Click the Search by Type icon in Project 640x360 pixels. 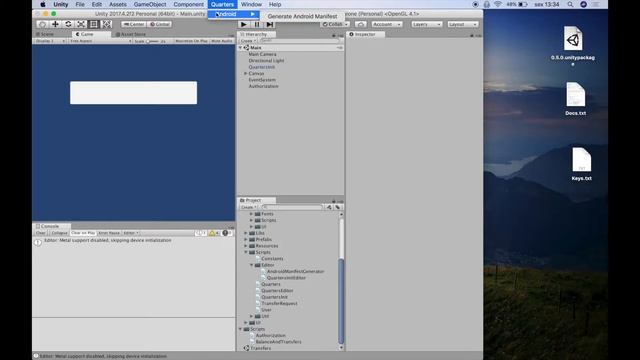click(x=329, y=207)
